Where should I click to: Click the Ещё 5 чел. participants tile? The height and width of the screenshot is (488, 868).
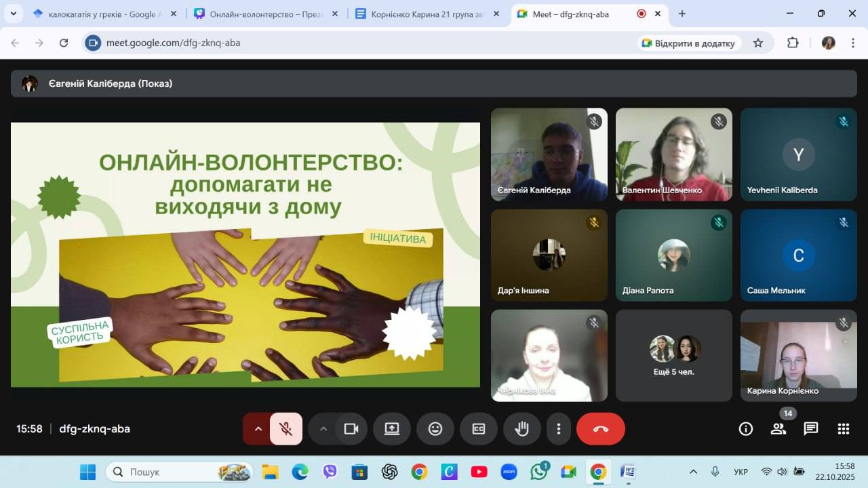coord(674,356)
